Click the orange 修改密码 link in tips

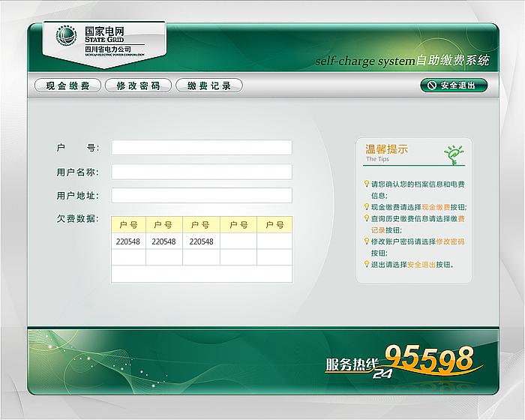(x=450, y=241)
